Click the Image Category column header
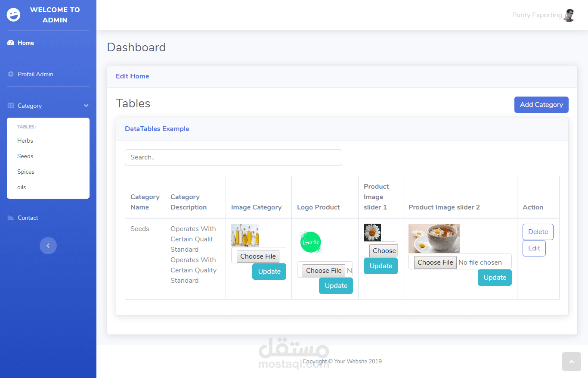588x378 pixels. [x=257, y=207]
